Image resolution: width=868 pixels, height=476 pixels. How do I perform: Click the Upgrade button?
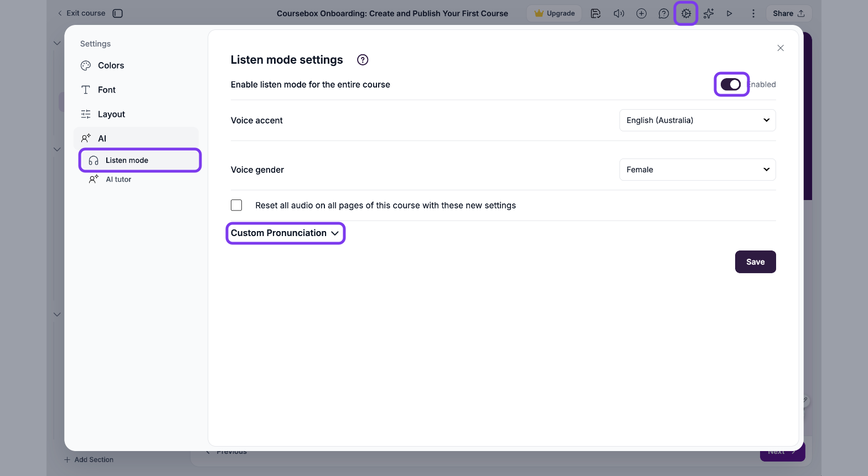tap(554, 13)
